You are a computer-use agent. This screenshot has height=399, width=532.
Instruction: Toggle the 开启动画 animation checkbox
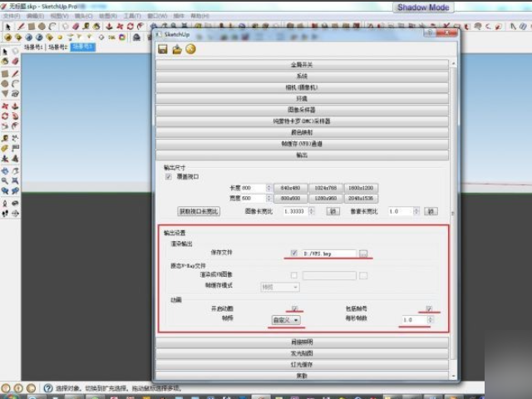(x=294, y=308)
